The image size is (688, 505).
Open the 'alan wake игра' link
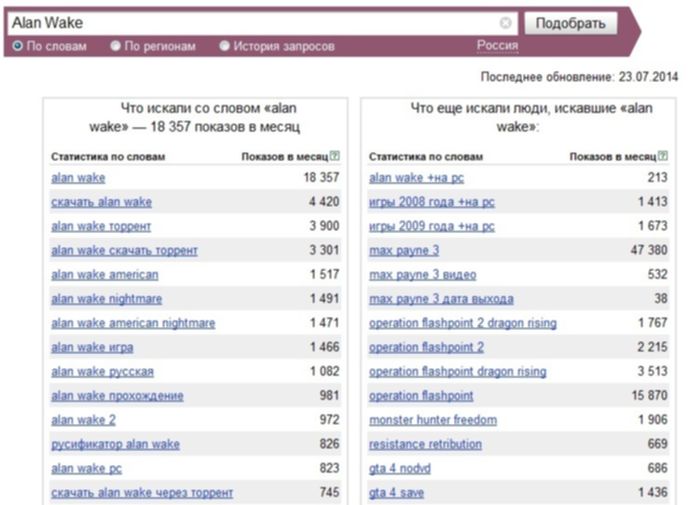(92, 347)
